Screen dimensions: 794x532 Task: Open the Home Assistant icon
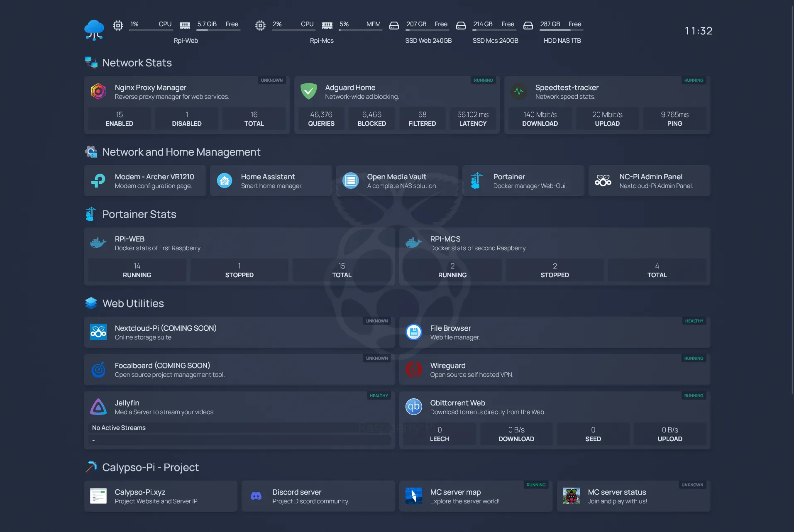pyautogui.click(x=225, y=181)
